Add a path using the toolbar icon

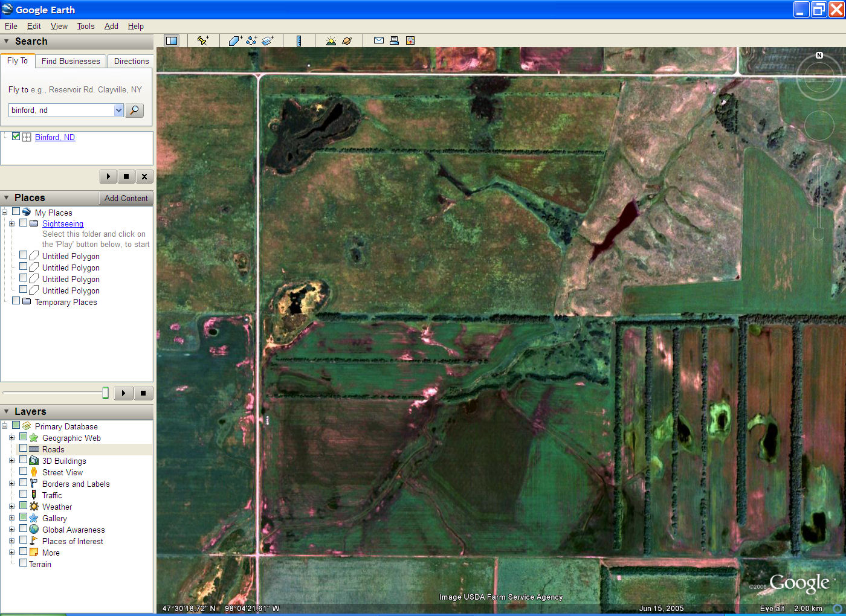pyautogui.click(x=251, y=40)
